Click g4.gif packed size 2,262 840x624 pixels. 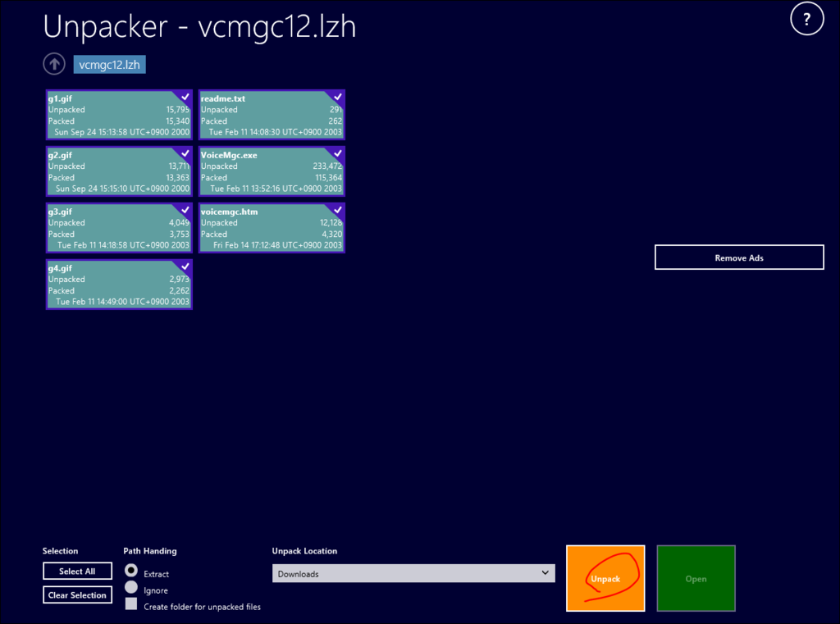[x=179, y=290]
